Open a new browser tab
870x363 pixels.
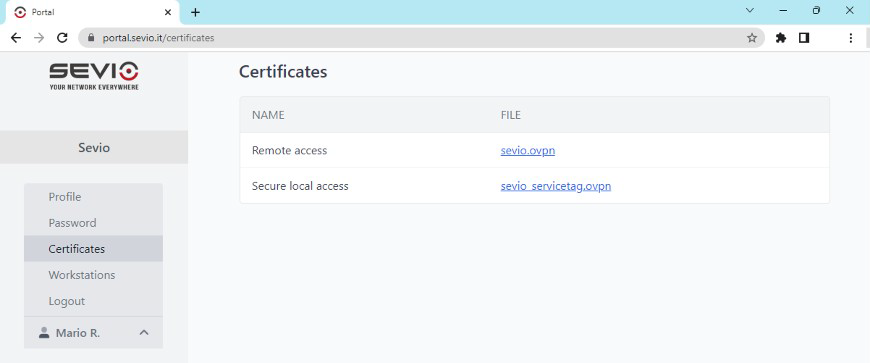click(195, 12)
